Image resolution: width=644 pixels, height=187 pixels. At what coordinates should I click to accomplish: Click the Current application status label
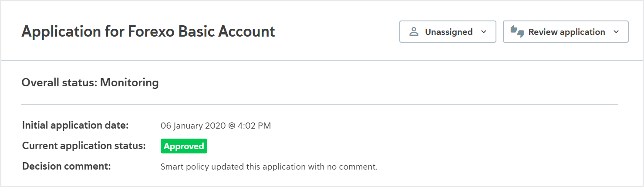point(84,146)
